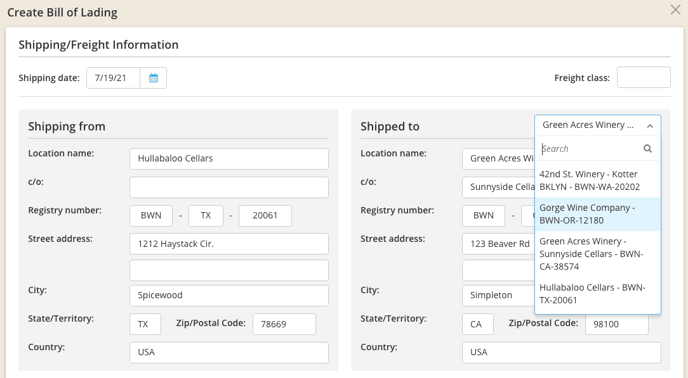
Task: Edit Shipping from registry number 20061
Action: pyautogui.click(x=265, y=216)
